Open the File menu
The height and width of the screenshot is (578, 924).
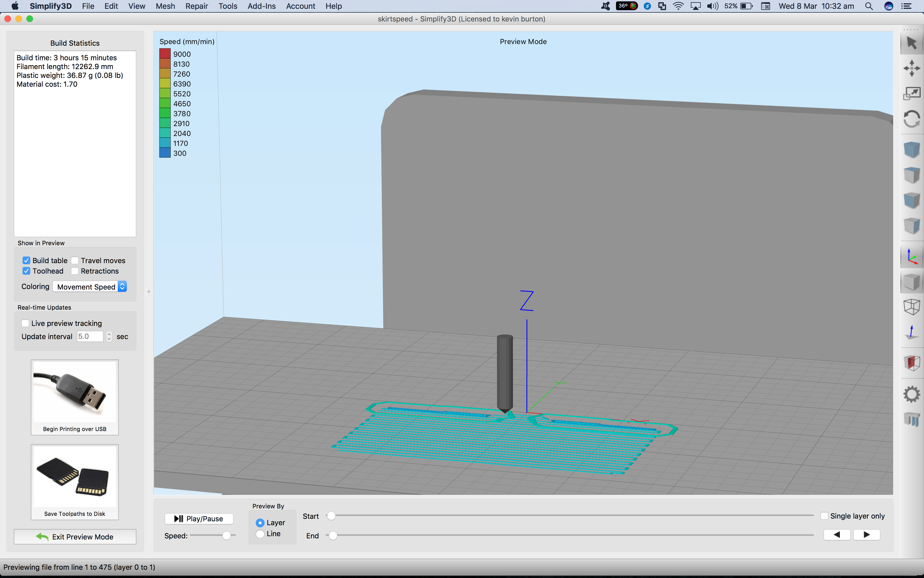[x=88, y=6]
